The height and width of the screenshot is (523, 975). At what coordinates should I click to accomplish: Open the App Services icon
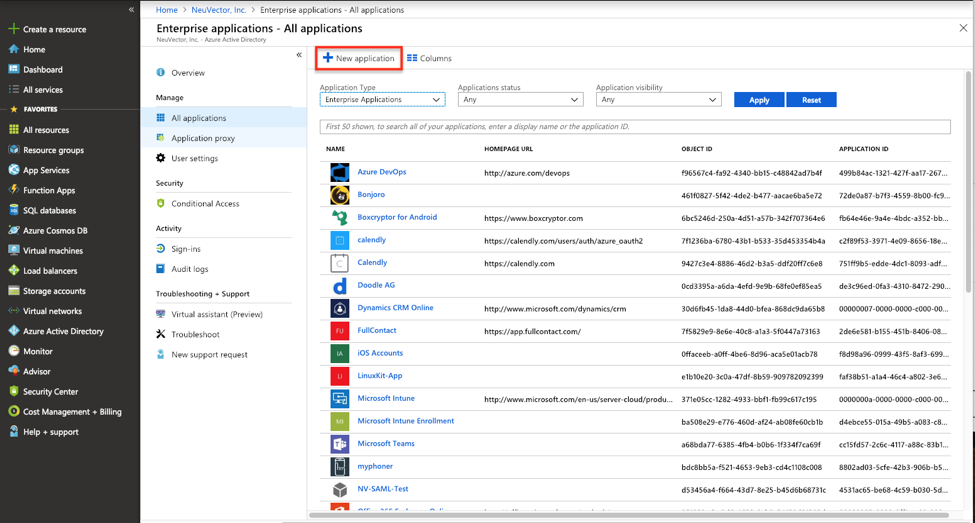14,170
